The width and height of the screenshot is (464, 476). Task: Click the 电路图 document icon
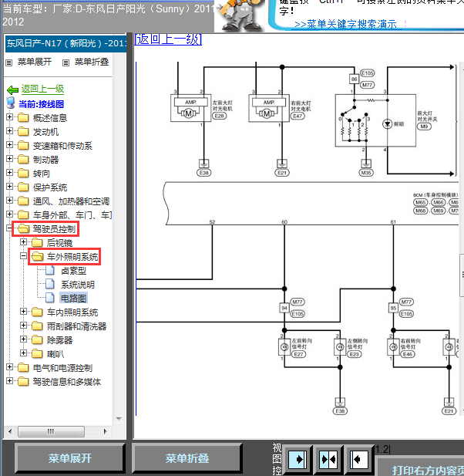pos(50,298)
